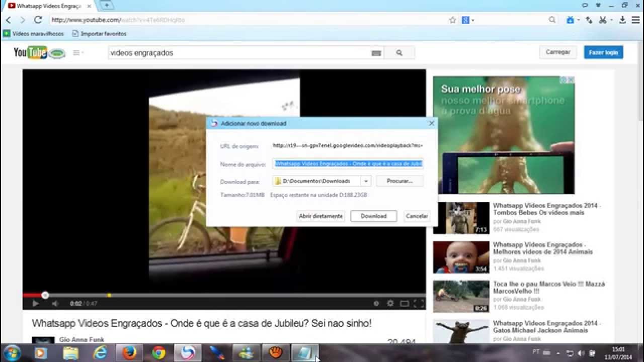
Task: Click the Fazer login button
Action: click(603, 52)
